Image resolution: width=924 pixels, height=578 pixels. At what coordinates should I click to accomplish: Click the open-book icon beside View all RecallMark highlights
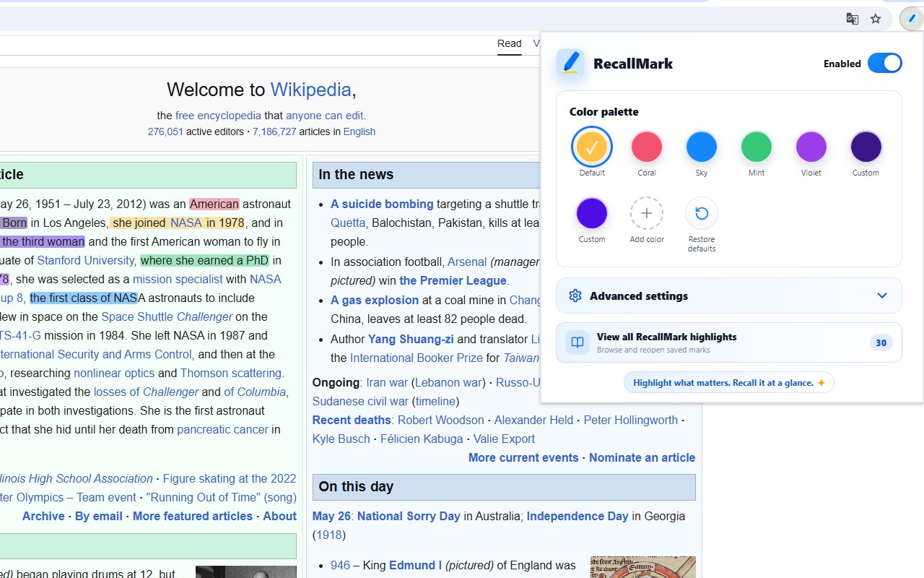(x=577, y=342)
